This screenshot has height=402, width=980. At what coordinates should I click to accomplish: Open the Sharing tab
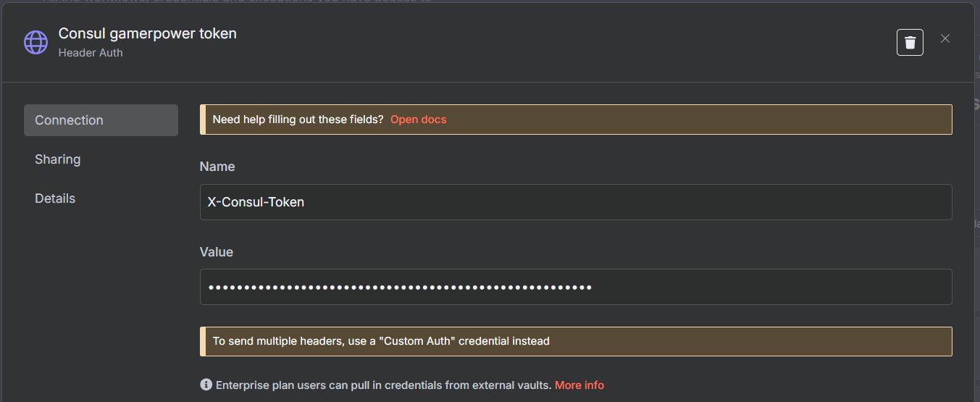point(58,159)
